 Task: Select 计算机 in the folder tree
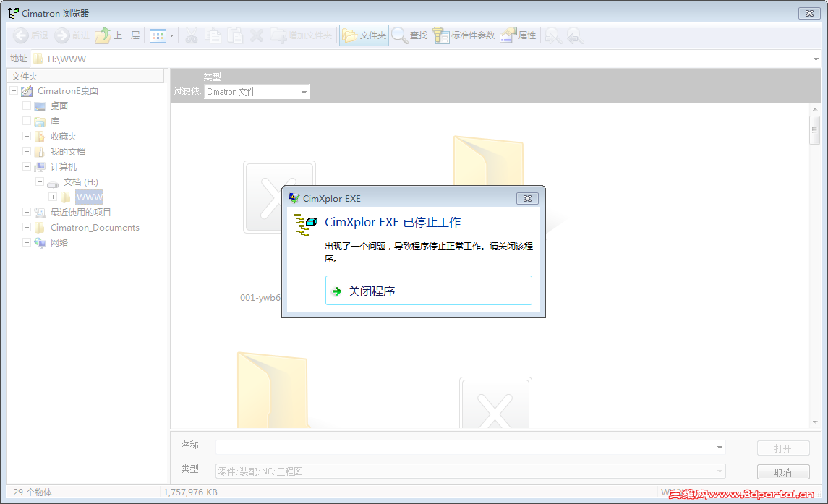[x=64, y=167]
